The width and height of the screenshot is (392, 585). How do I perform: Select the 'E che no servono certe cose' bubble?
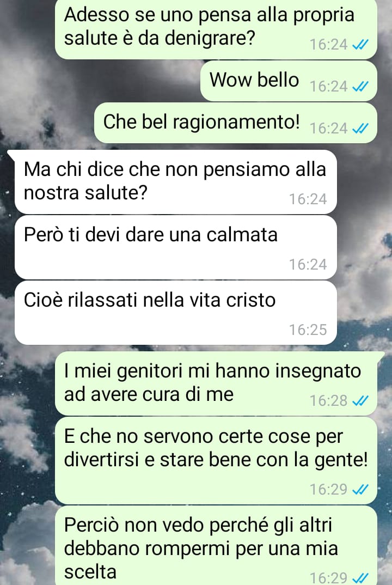(216, 461)
